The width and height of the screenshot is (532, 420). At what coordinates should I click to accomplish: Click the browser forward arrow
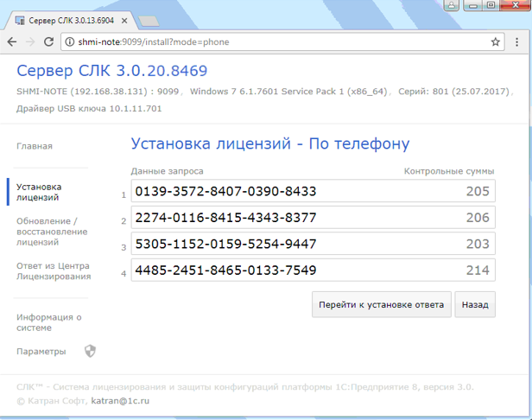click(x=30, y=41)
